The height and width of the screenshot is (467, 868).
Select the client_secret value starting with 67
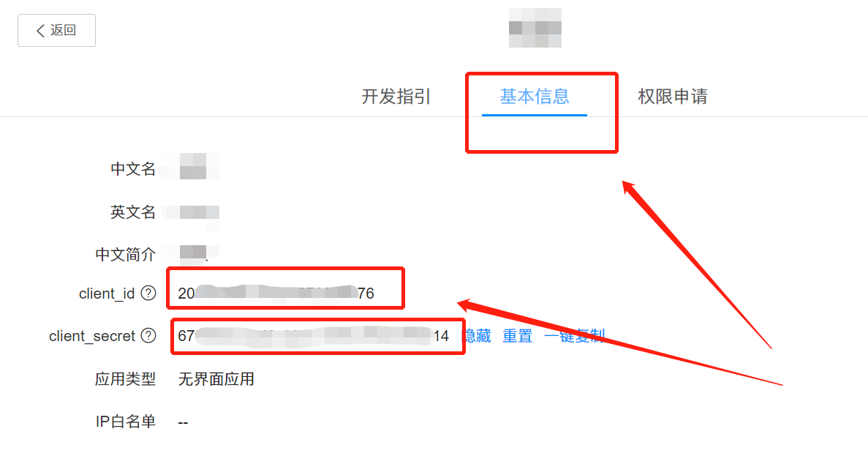313,336
